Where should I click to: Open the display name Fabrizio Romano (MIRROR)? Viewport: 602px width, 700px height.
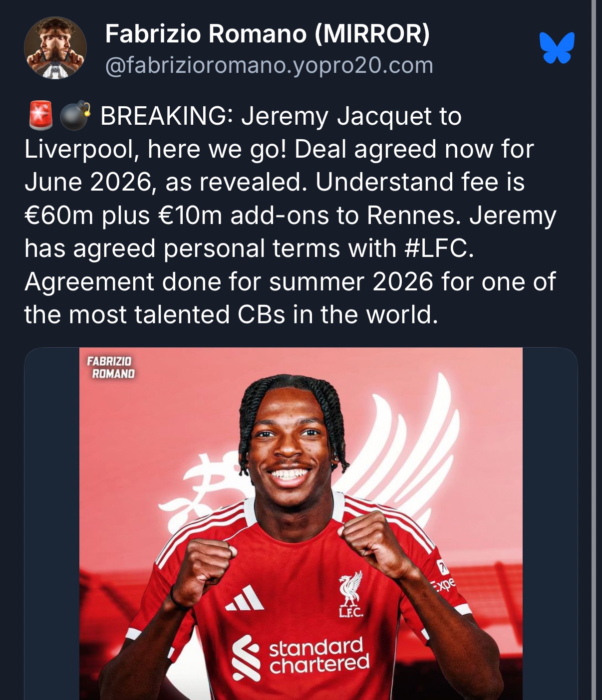pyautogui.click(x=268, y=34)
